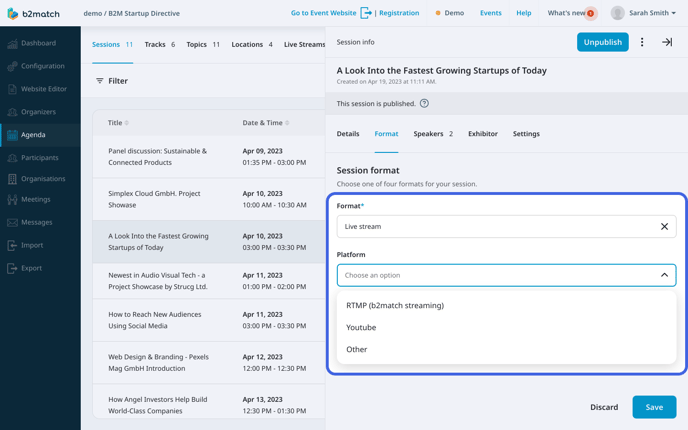Screen dimensions: 688x430
Task: Open Sarah Smith user menu
Action: 652,13
